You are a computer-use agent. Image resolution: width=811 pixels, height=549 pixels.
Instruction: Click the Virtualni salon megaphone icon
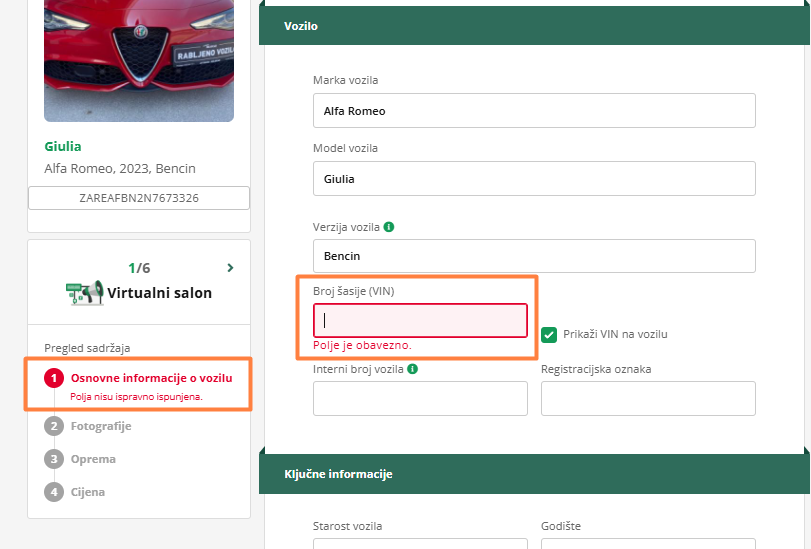click(84, 292)
